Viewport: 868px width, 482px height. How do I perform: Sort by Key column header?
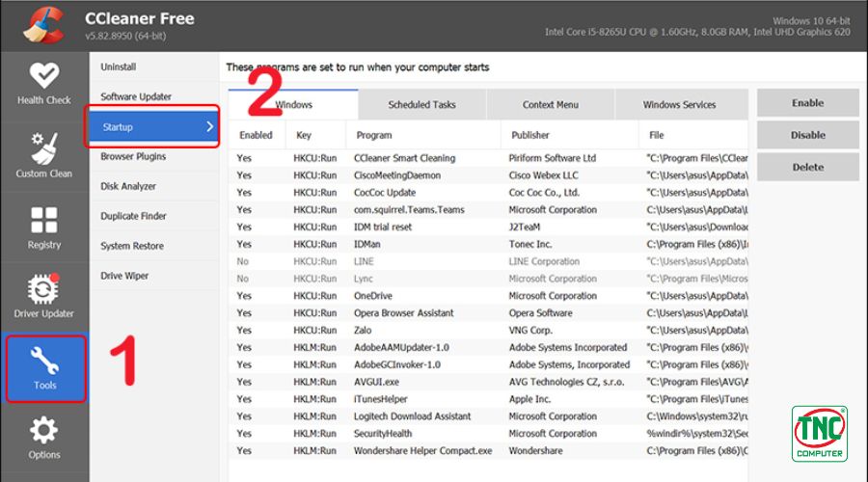[315, 135]
